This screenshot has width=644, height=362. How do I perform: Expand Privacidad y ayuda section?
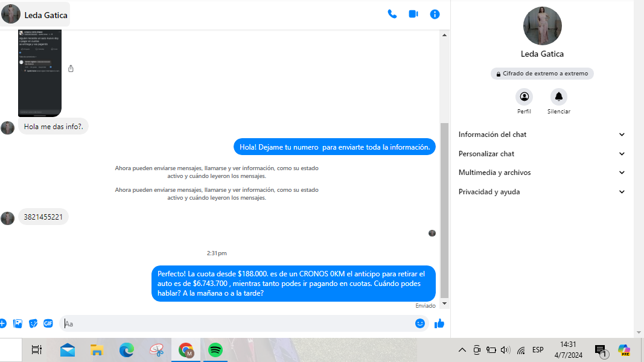click(542, 192)
